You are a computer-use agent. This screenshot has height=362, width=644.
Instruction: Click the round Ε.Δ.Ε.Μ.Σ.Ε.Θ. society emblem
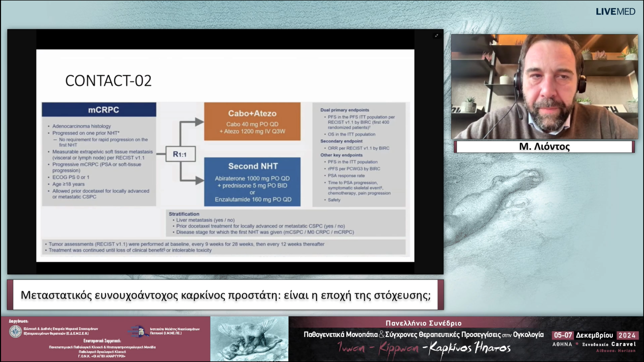pyautogui.click(x=16, y=331)
